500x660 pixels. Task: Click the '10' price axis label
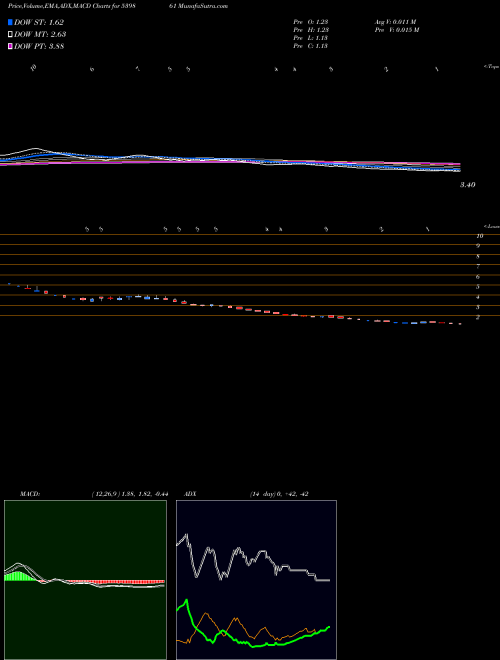[x=479, y=236]
